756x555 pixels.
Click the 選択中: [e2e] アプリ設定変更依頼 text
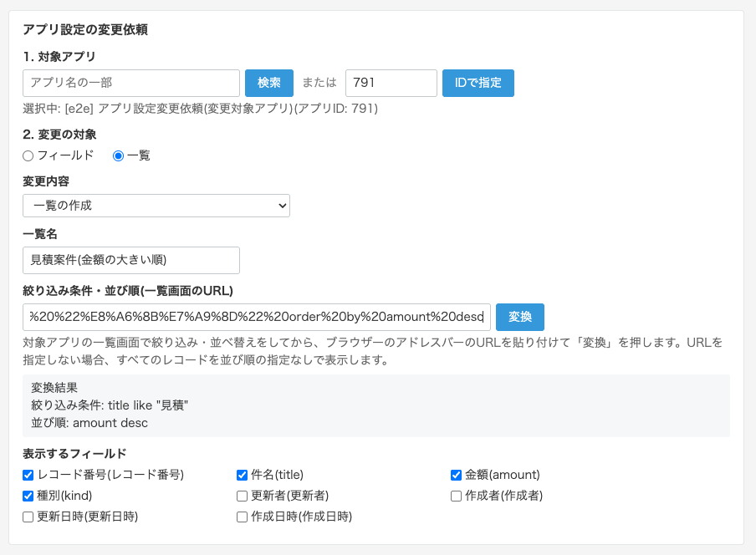[200, 109]
